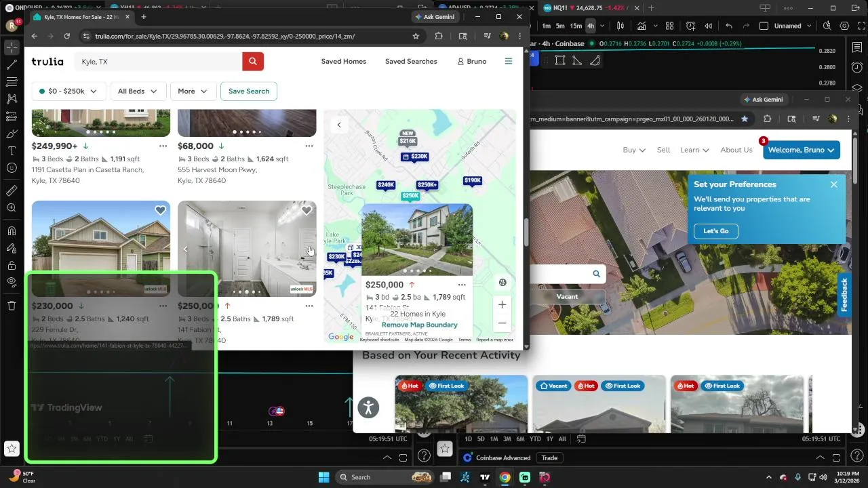868x488 pixels.
Task: Create alert using the toolbar clock icon
Action: tap(690, 26)
